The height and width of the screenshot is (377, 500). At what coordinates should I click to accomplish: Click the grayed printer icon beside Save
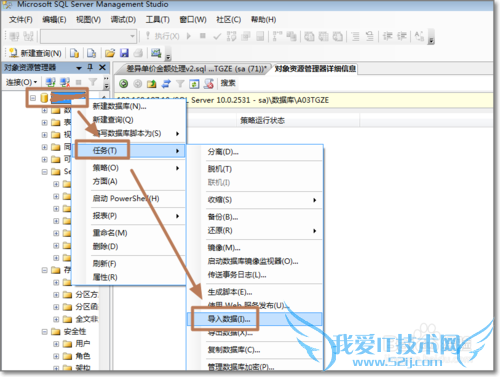(x=138, y=53)
